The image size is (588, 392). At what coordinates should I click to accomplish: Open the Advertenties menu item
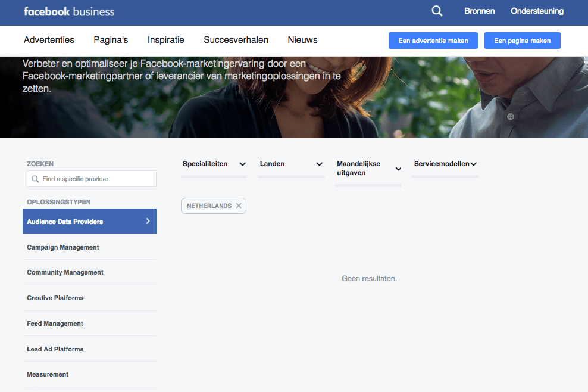tap(49, 40)
